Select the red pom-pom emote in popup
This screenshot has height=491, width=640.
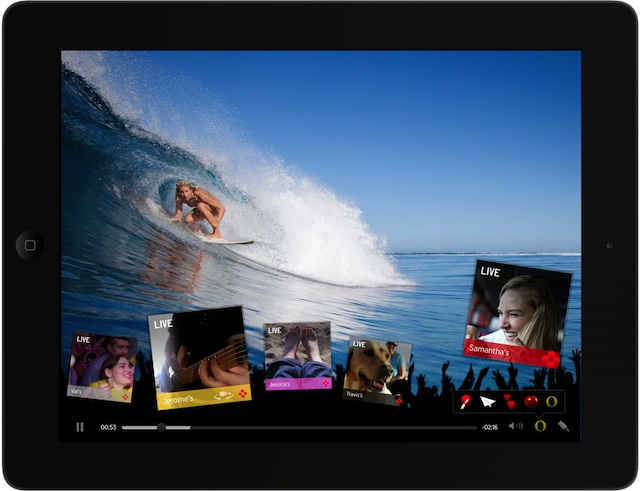click(466, 402)
